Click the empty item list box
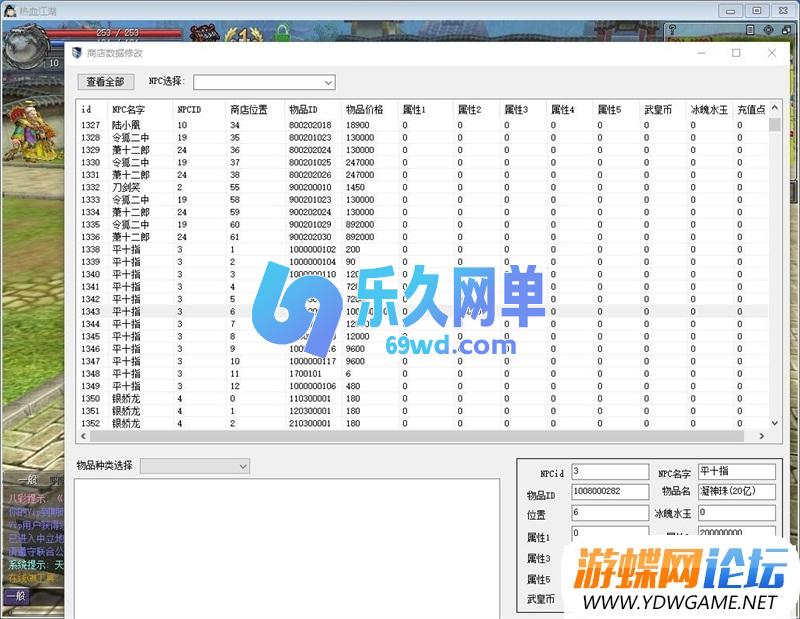The width and height of the screenshot is (800, 619). [x=287, y=549]
